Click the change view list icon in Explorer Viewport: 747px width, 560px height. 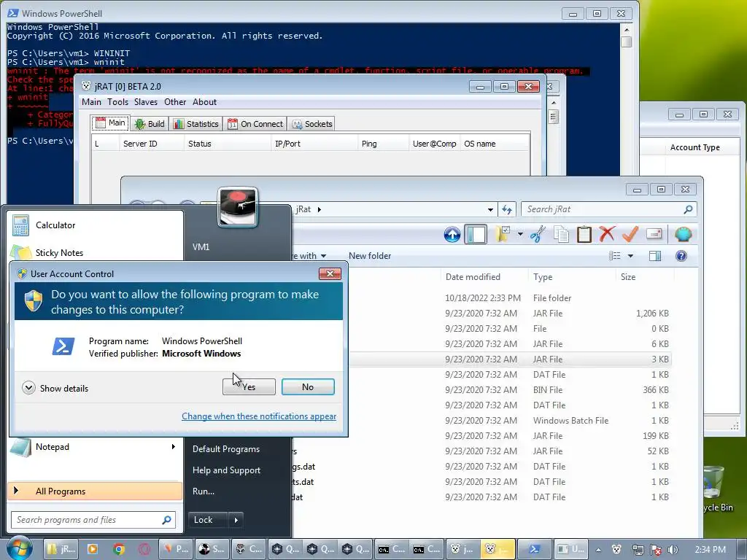614,256
